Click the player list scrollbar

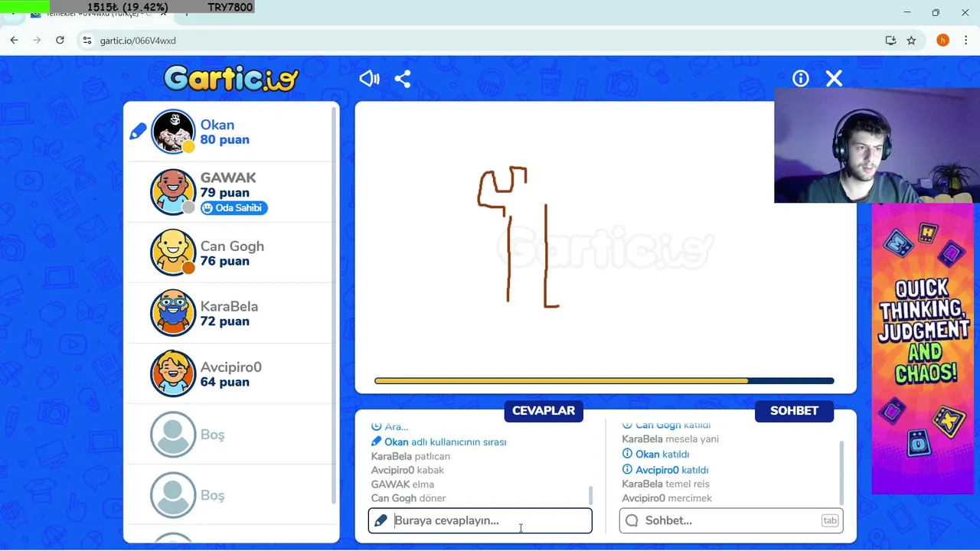334,306
